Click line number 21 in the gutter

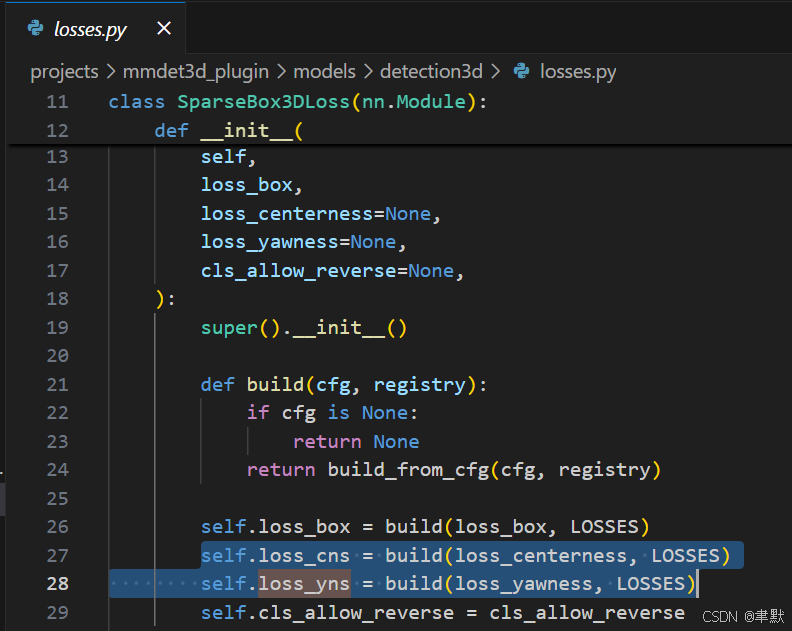pyautogui.click(x=57, y=385)
